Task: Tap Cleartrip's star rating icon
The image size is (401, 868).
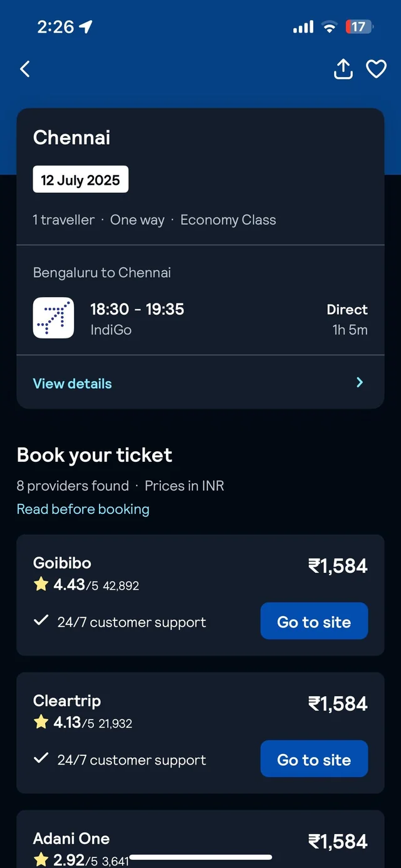Action: (x=41, y=723)
